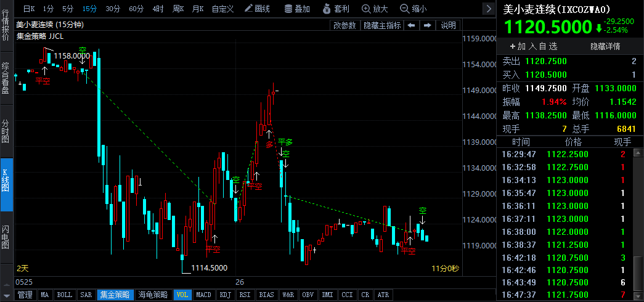The width and height of the screenshot is (644, 302).
Task: Click the 管理 indicator manage button
Action: tap(25, 295)
